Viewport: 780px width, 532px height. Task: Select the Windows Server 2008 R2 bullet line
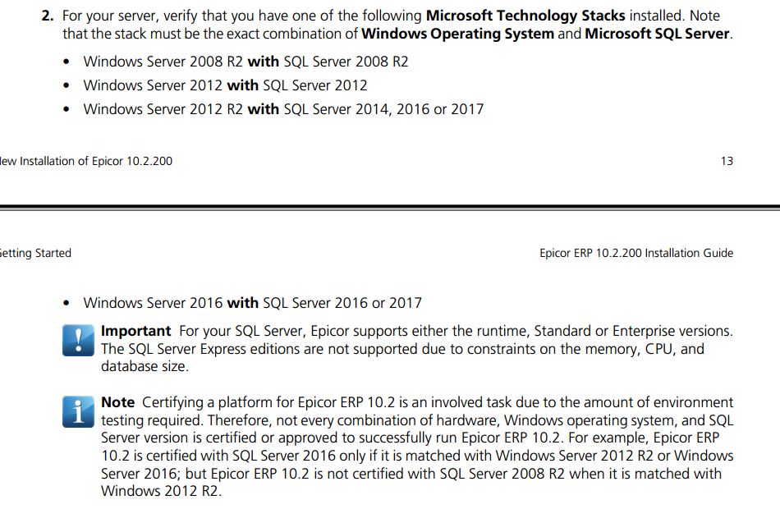click(245, 62)
